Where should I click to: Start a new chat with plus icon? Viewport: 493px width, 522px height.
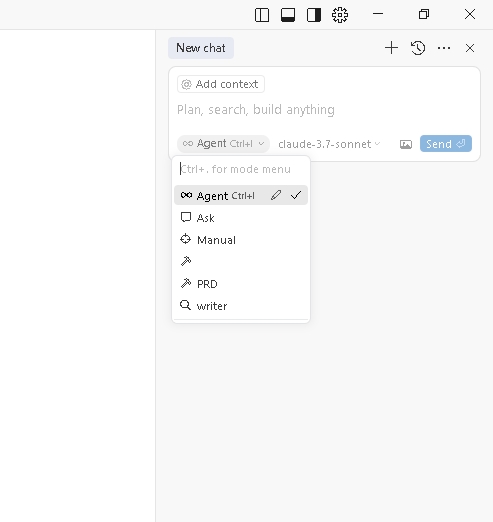click(x=391, y=48)
